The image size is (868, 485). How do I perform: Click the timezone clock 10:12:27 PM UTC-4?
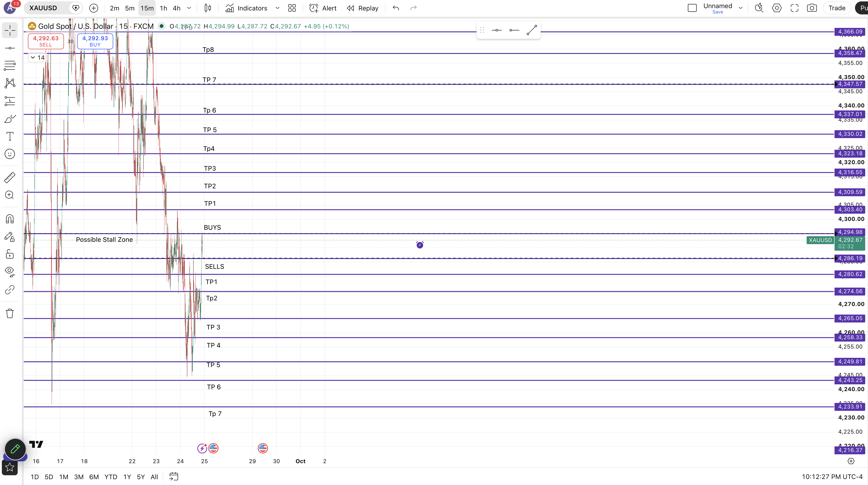832,477
